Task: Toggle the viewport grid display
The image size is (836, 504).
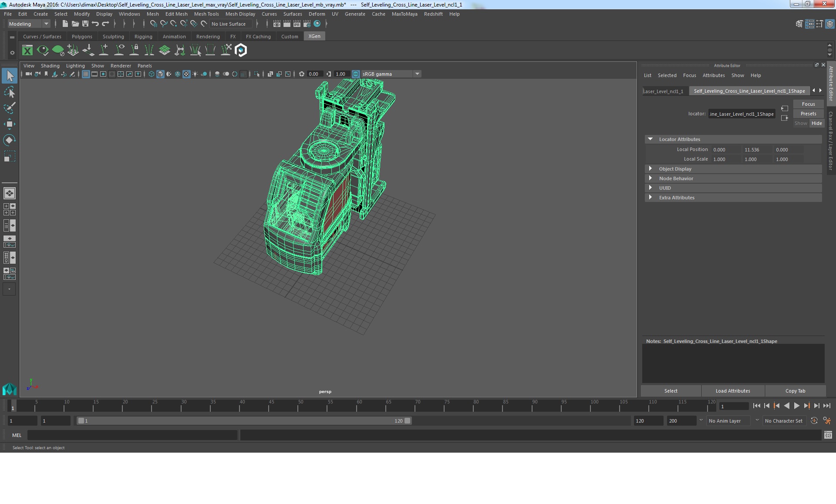Action: (x=86, y=74)
